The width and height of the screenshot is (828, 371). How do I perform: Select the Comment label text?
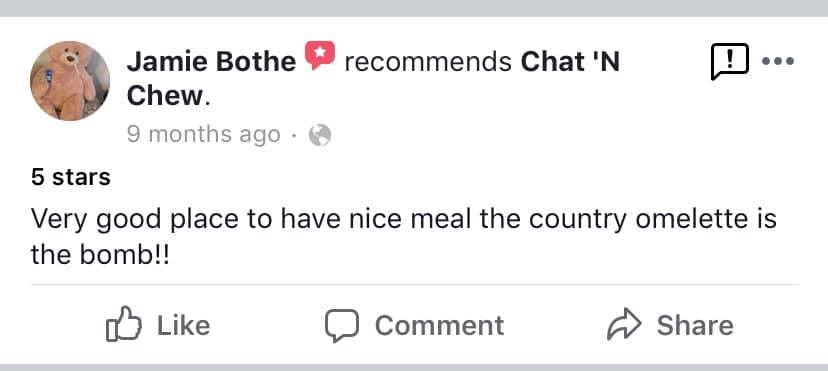pos(439,325)
